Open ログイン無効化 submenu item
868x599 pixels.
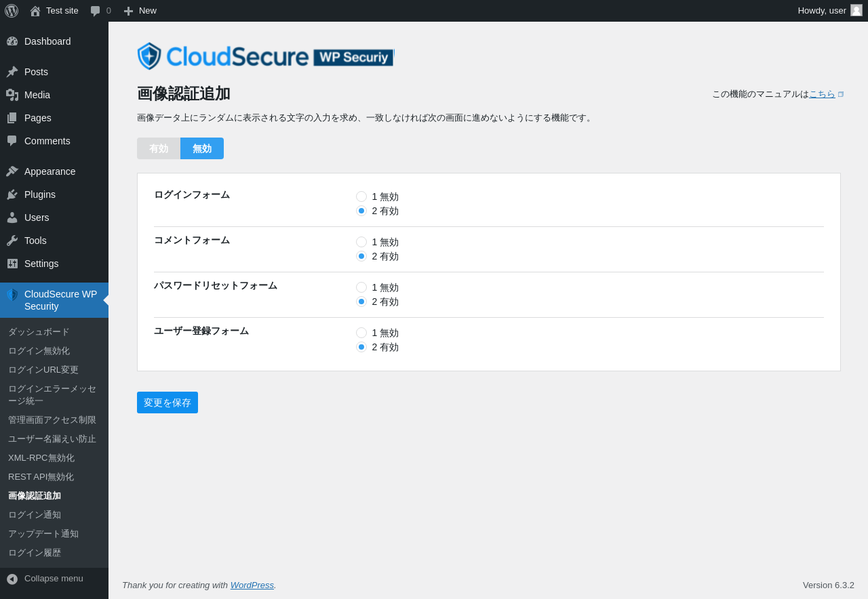pos(54,351)
